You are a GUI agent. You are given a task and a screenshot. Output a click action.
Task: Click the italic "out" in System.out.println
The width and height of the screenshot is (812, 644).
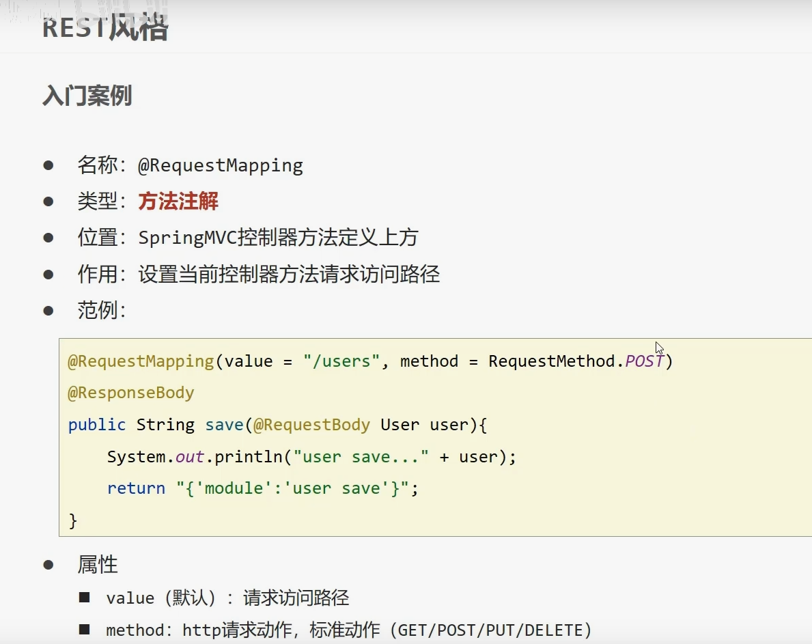[190, 456]
